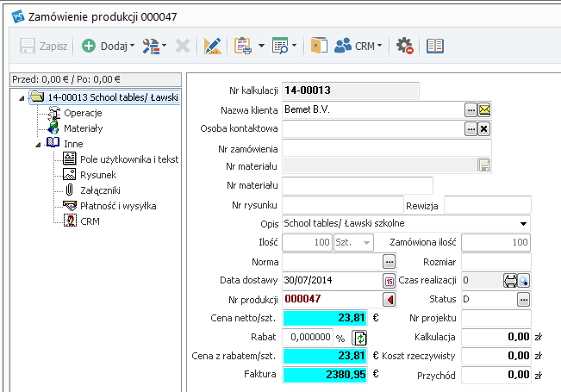Click the gear with red minus icon
This screenshot has width=561, height=392.
click(405, 47)
